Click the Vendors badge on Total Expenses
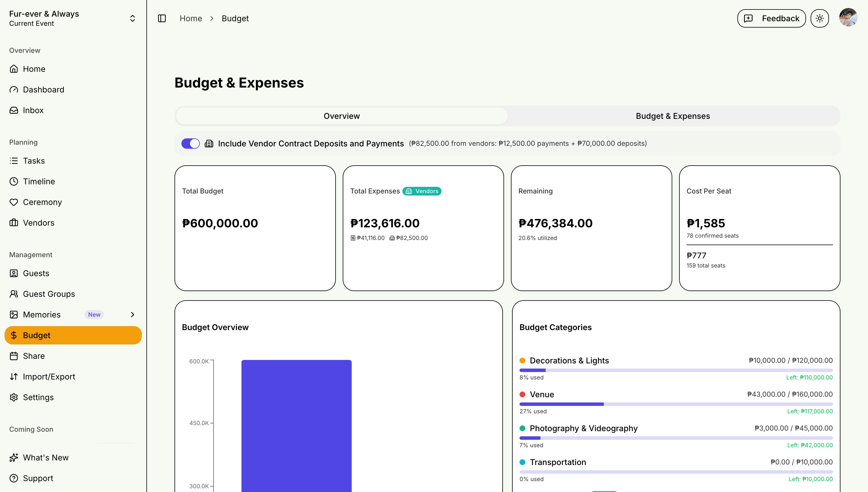This screenshot has height=492, width=868. pyautogui.click(x=422, y=191)
